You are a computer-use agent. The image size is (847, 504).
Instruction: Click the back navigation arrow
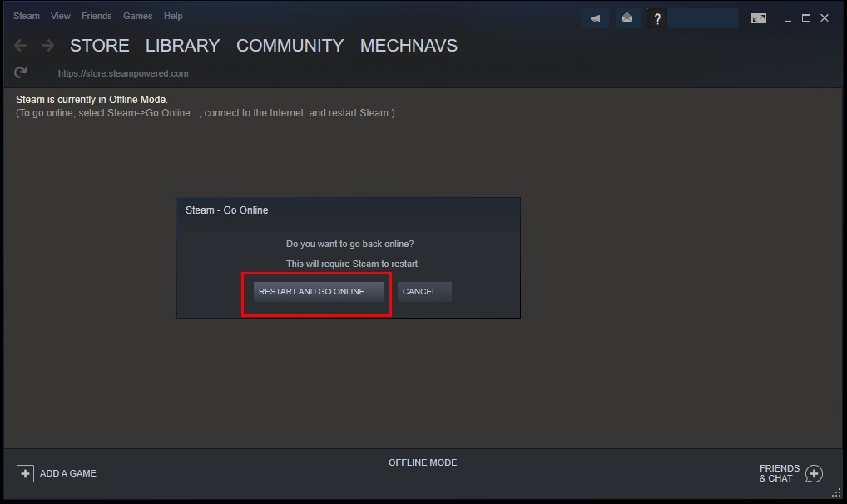click(21, 46)
